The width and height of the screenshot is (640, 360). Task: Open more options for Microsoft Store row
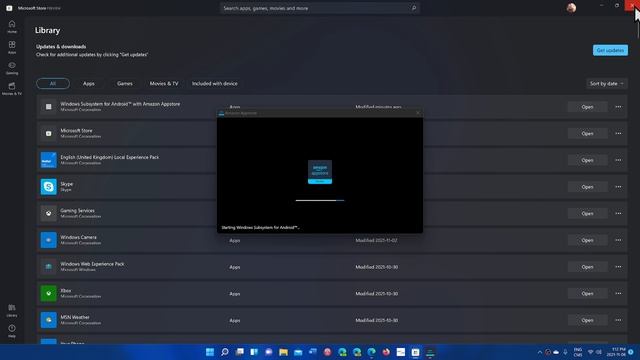click(618, 133)
